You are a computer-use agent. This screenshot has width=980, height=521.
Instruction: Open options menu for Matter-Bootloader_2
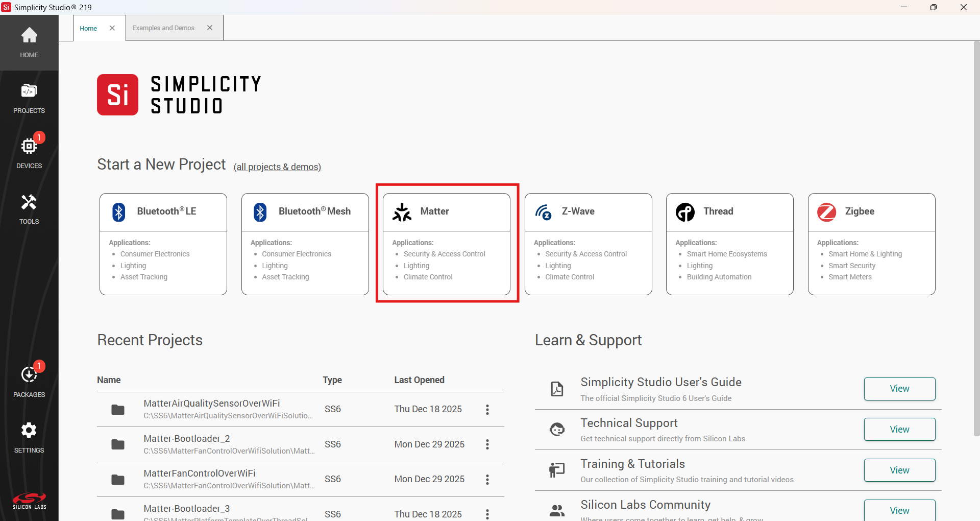click(x=487, y=444)
